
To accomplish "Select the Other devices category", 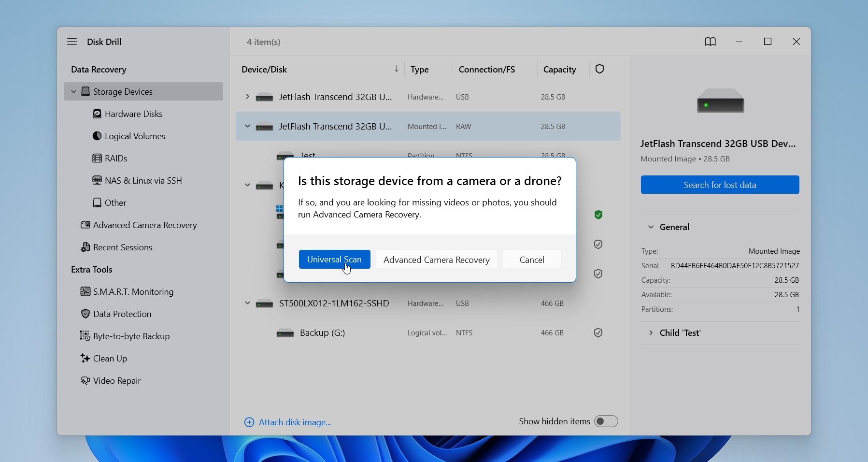I will coord(109,203).
